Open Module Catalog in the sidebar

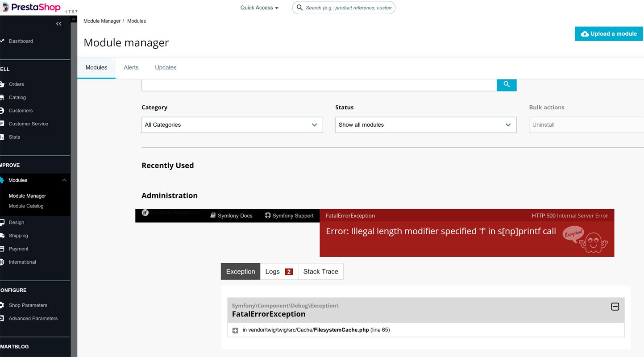(x=26, y=206)
